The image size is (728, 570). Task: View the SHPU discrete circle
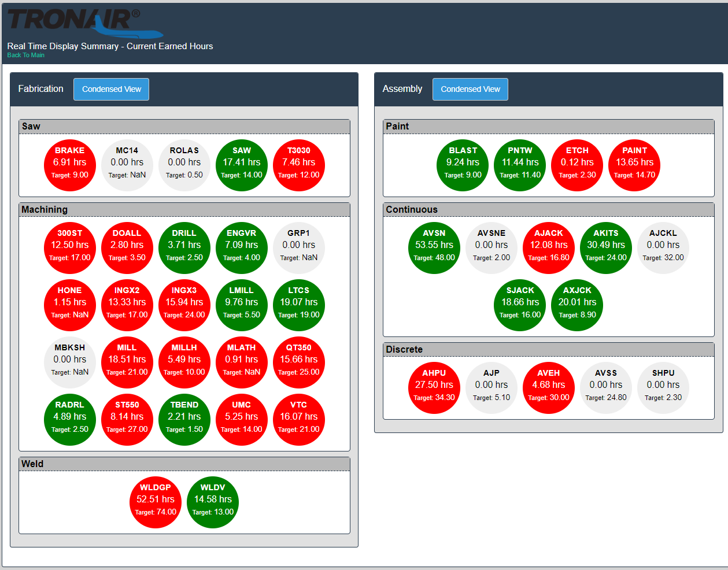click(663, 388)
